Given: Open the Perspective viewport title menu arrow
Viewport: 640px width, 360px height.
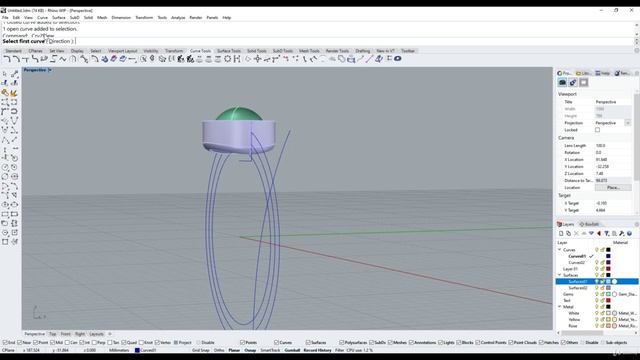Looking at the screenshot, I should point(50,70).
